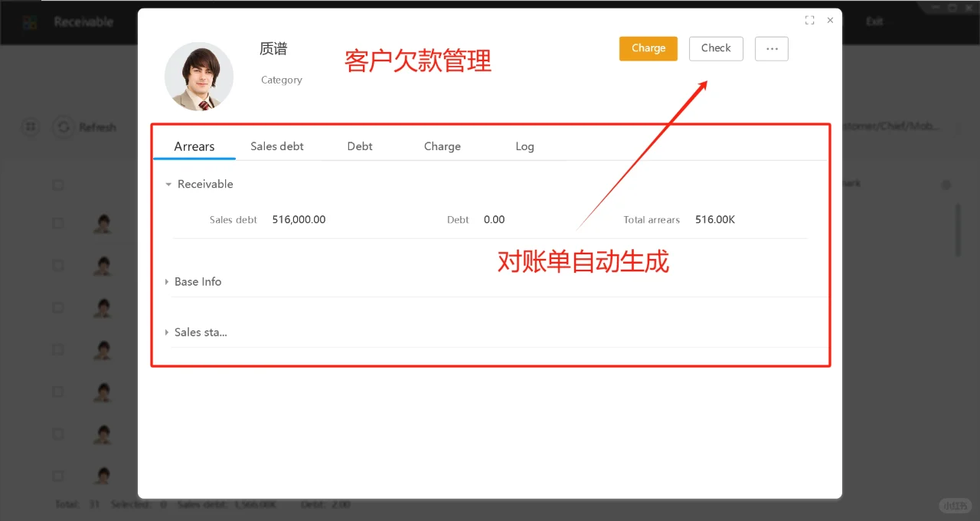Click the grid view icon beside Refresh
Viewport: 980px width, 521px height.
(x=31, y=127)
